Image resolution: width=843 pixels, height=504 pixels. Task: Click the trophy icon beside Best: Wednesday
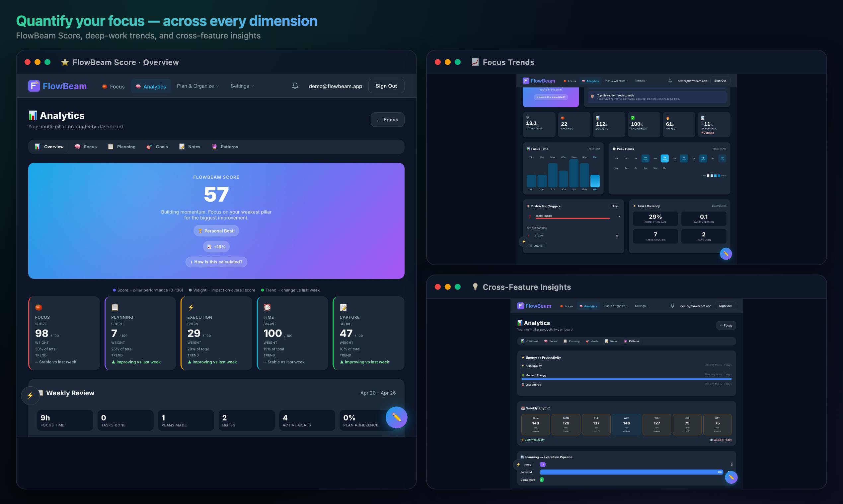[522, 440]
